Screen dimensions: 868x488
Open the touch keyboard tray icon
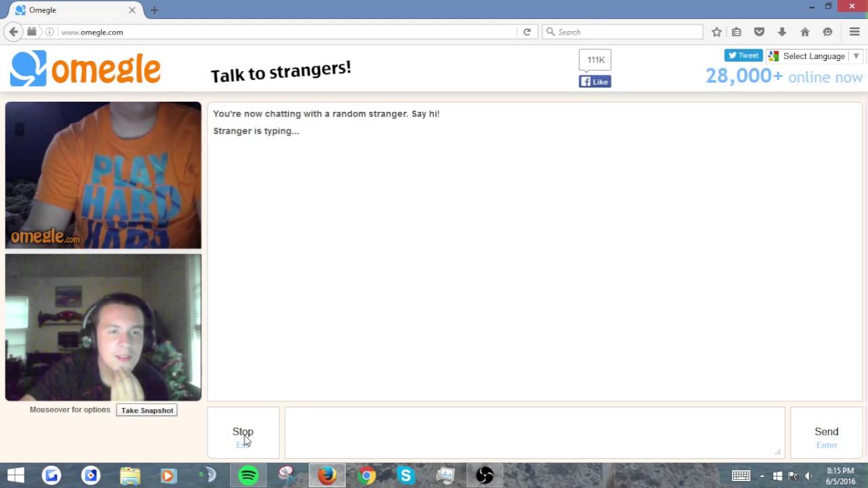tap(741, 476)
